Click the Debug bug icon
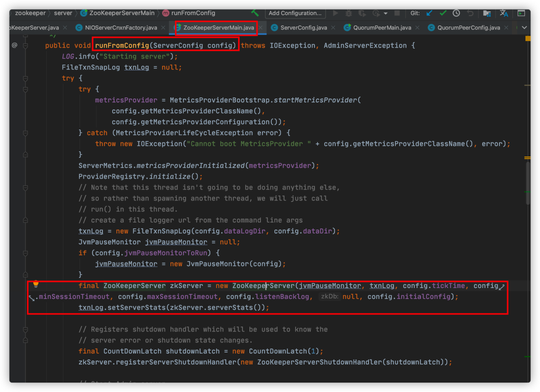The width and height of the screenshot is (540, 392). pyautogui.click(x=348, y=13)
